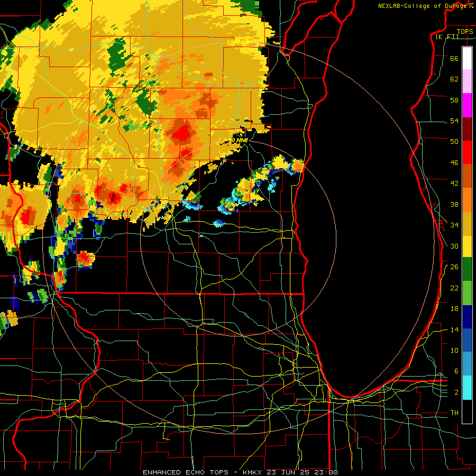Select the "50" scale label
Viewport: 476px width, 476px height.
tap(454, 142)
